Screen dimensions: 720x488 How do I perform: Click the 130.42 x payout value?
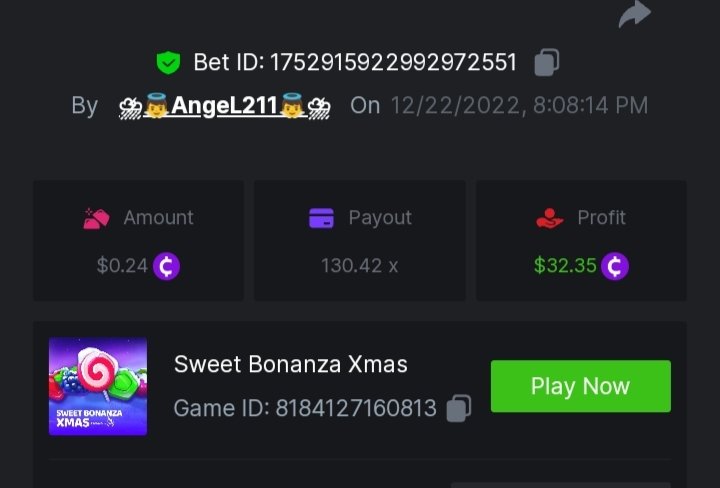(360, 266)
